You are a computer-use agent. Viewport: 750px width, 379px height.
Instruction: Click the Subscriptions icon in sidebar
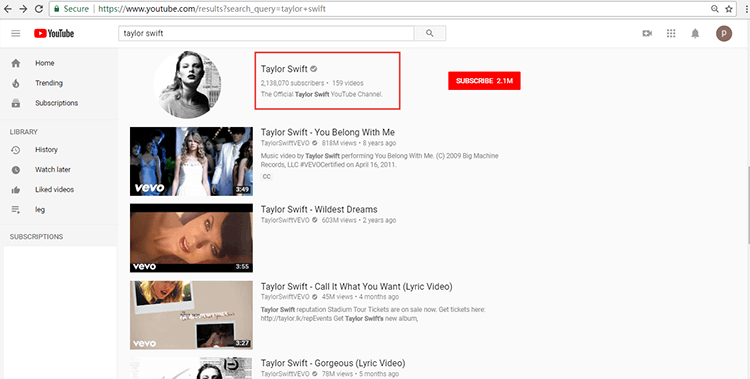point(16,103)
